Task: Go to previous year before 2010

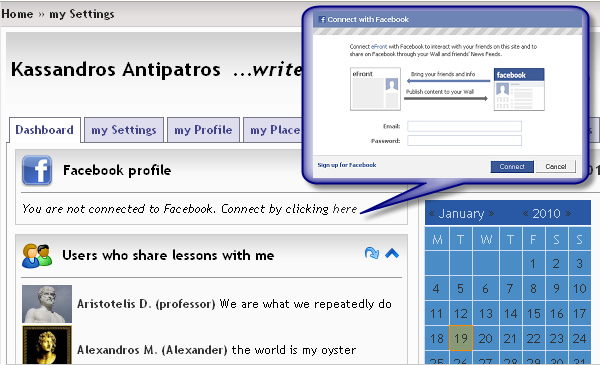Action: pyautogui.click(x=526, y=213)
